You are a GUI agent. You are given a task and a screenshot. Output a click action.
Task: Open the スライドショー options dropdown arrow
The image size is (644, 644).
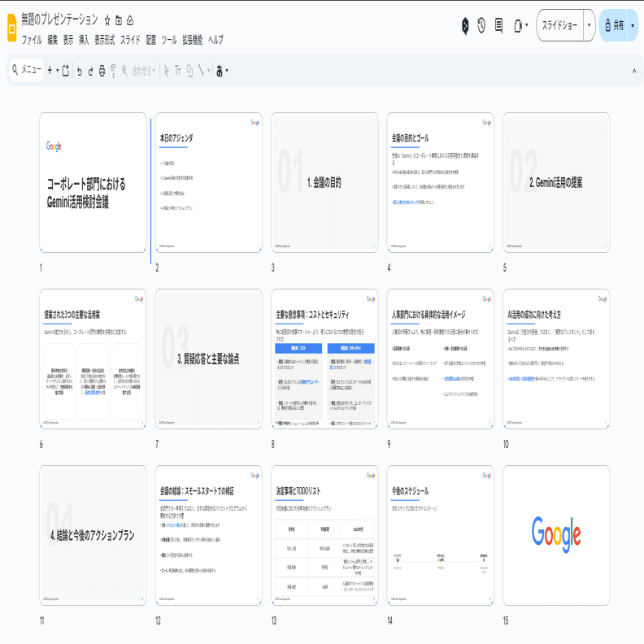coord(589,25)
